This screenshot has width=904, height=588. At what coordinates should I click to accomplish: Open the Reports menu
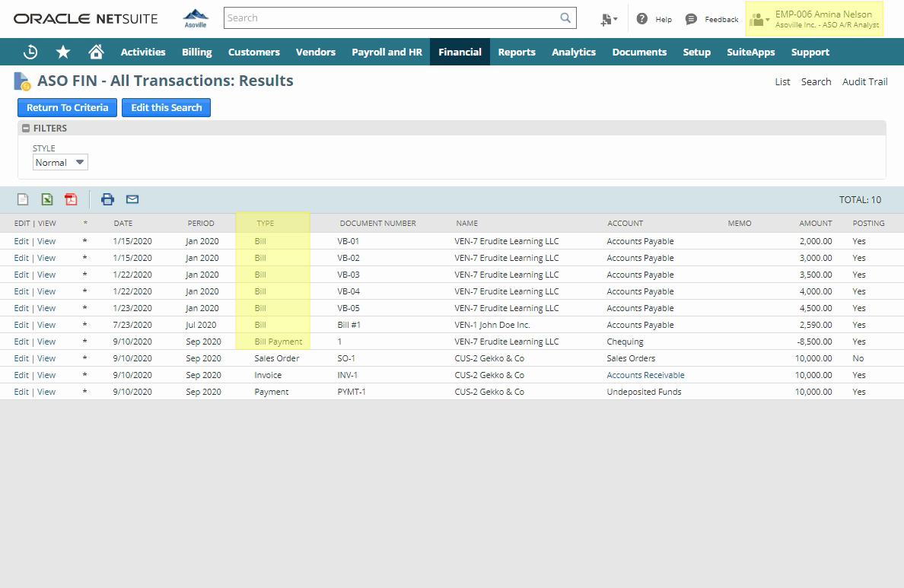click(517, 52)
